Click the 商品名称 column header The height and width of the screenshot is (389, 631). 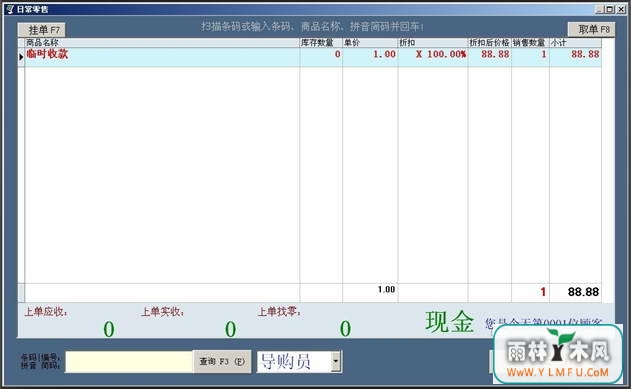[162, 43]
